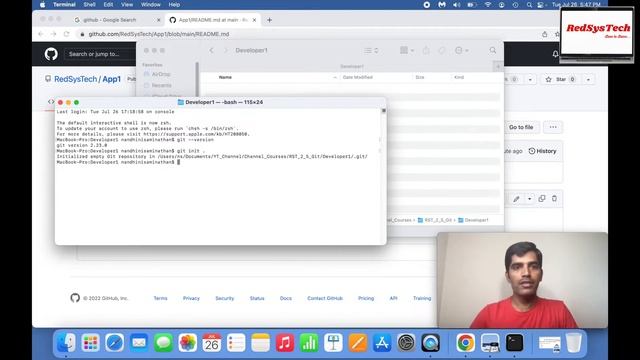Viewport: 640px width, 360px height.
Task: Switch to Terminal app in dock
Action: click(x=514, y=342)
